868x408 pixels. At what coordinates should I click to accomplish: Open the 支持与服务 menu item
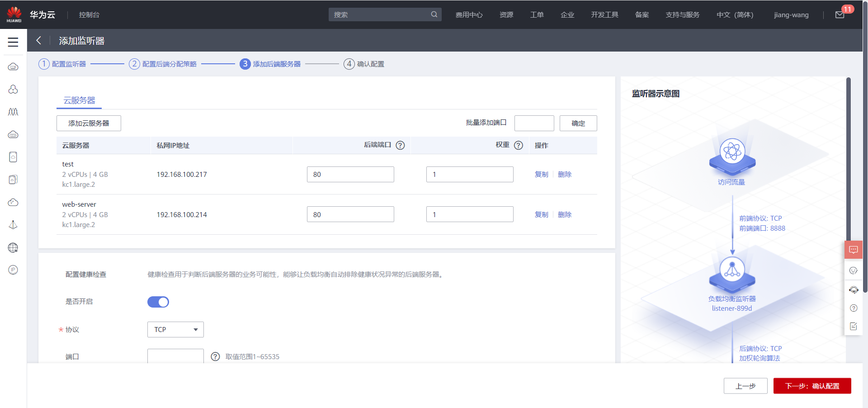click(683, 14)
